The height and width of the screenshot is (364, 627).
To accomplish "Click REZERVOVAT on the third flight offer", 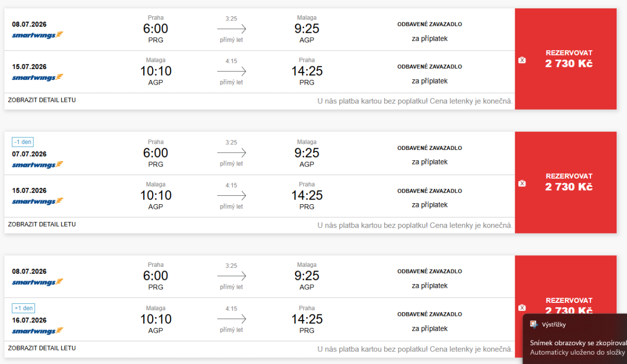I will (x=568, y=301).
